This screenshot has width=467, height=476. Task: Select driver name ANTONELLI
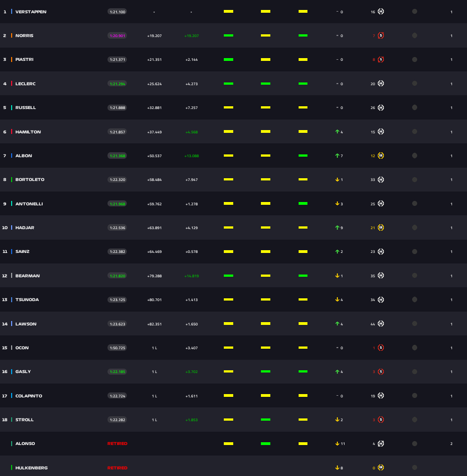click(x=29, y=204)
